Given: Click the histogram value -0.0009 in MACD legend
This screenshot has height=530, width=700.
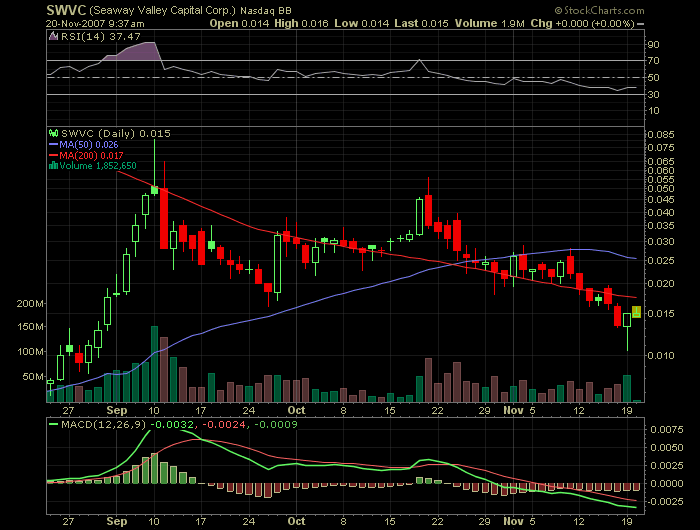Looking at the screenshot, I should pos(275,424).
